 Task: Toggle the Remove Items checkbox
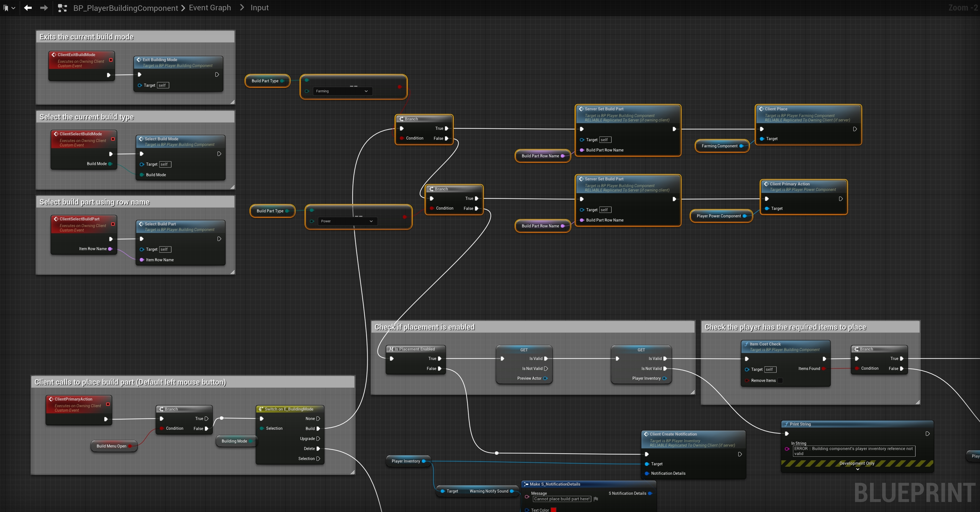pyautogui.click(x=780, y=381)
